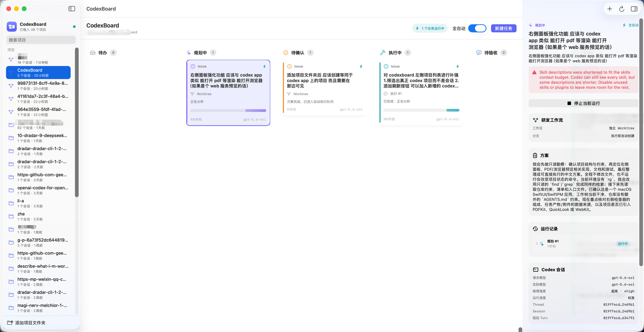This screenshot has width=644, height=332.
Task: Open the 41161da7-2c3f-48a4-b... project
Action: click(38, 99)
